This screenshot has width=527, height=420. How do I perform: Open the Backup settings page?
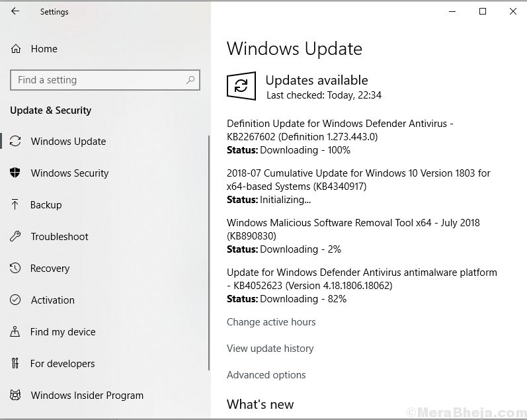click(x=46, y=205)
